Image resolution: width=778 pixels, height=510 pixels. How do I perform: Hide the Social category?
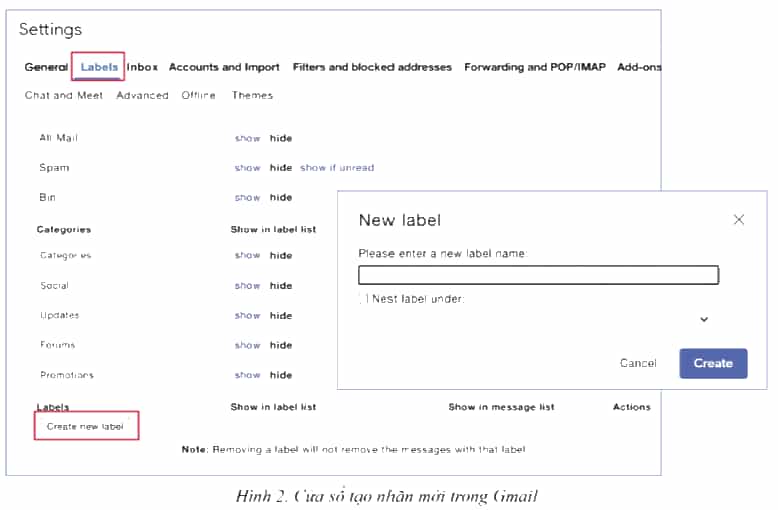pos(281,286)
